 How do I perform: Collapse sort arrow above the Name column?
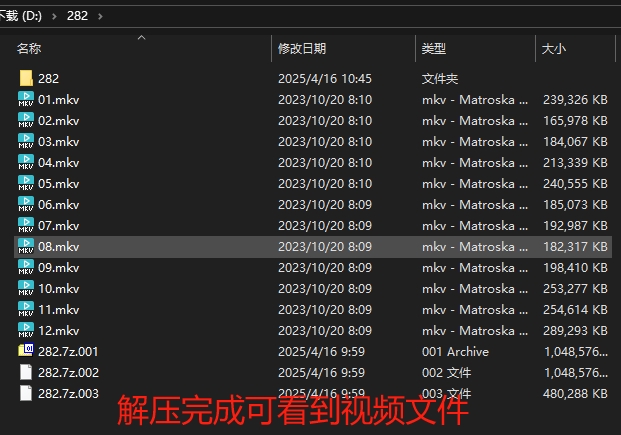[x=141, y=38]
